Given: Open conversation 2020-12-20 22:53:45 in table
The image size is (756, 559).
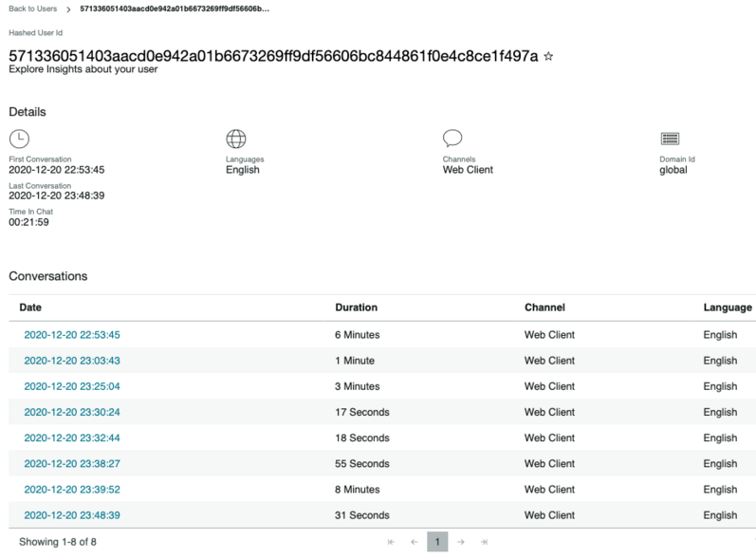Looking at the screenshot, I should (72, 335).
